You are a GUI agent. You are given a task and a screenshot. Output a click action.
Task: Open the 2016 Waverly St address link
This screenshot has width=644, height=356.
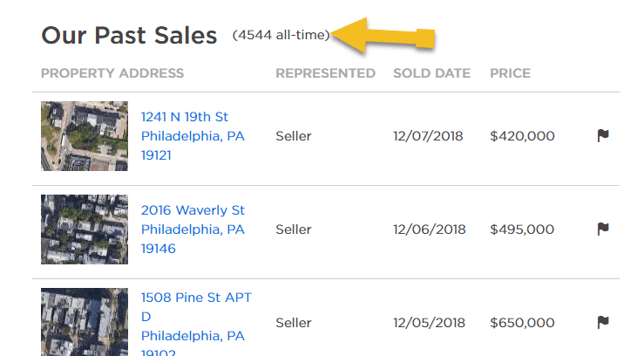pyautogui.click(x=193, y=229)
